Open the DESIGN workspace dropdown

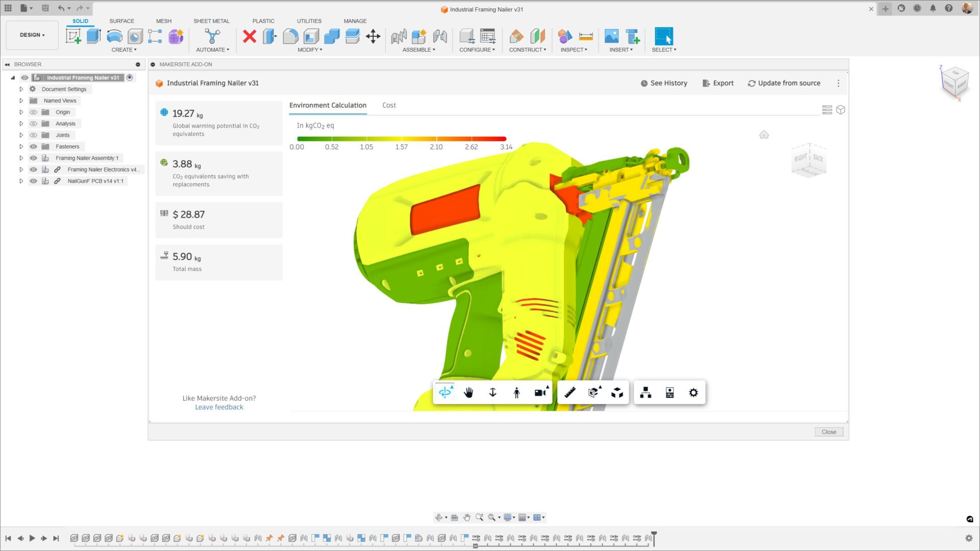pyautogui.click(x=32, y=35)
